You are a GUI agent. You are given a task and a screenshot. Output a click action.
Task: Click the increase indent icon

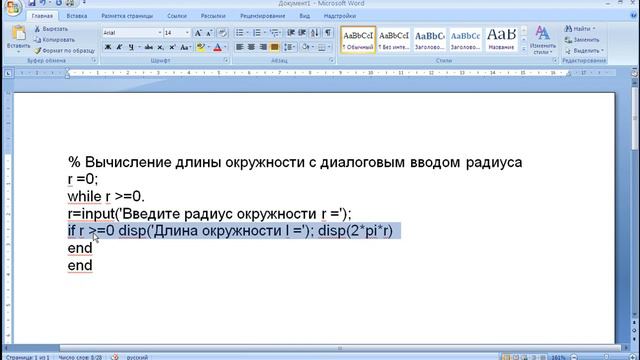coord(302,33)
